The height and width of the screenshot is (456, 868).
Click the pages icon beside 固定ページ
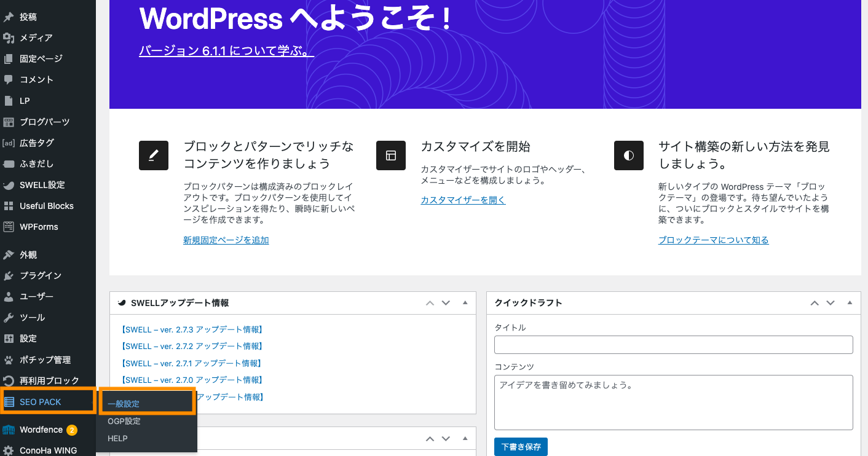click(x=9, y=59)
